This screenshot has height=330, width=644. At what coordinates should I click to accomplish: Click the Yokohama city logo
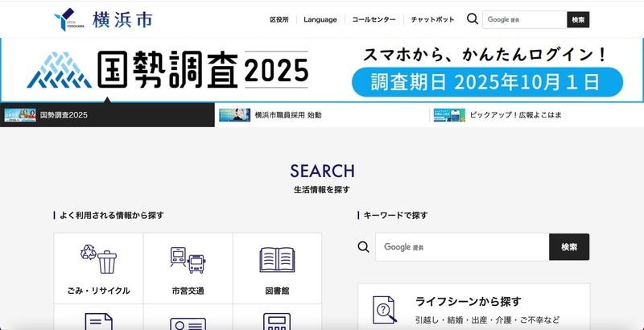tap(101, 19)
